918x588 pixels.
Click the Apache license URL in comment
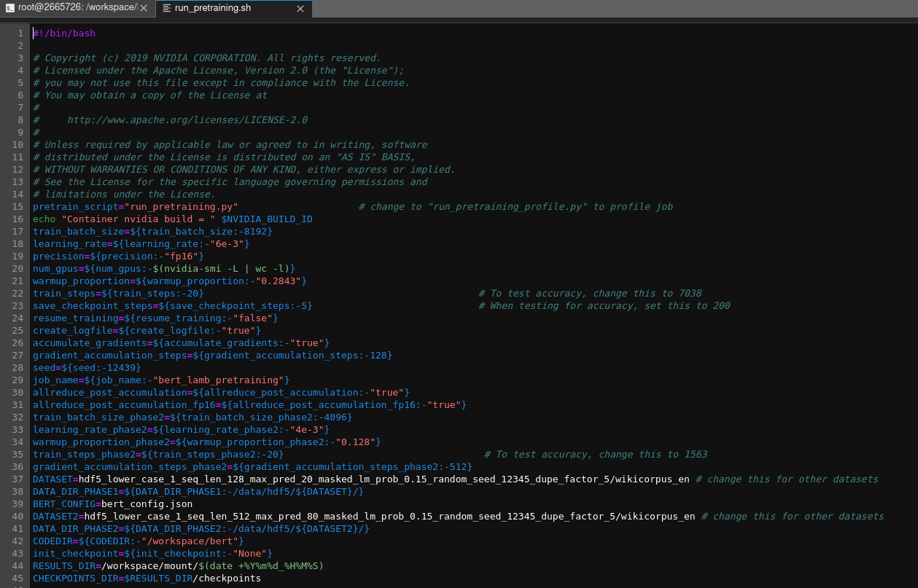coord(187,120)
